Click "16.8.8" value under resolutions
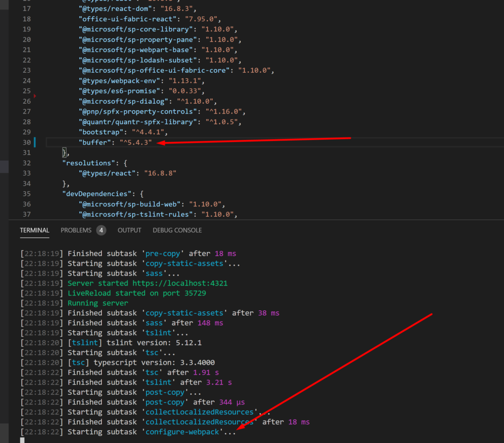Image resolution: width=504 pixels, height=443 pixels. point(160,173)
